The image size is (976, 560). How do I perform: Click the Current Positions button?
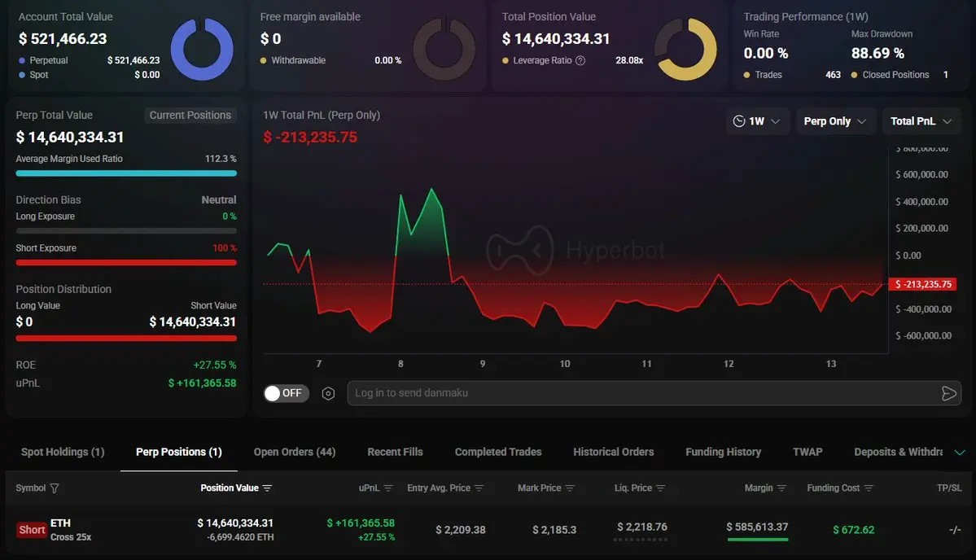pyautogui.click(x=190, y=116)
